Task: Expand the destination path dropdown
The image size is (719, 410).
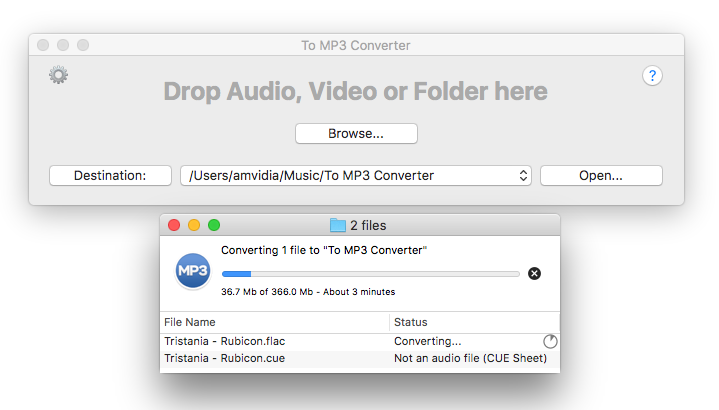Action: coord(356,176)
